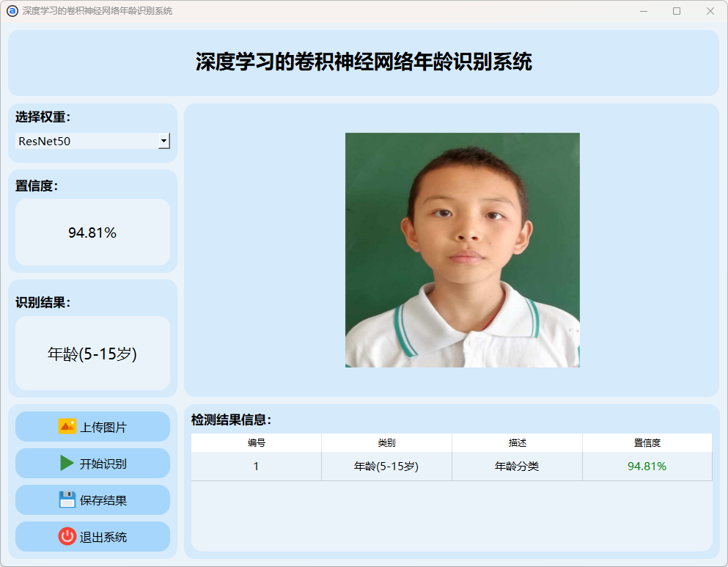Click the app icon in the title bar
This screenshot has height=567, width=728.
(12, 11)
